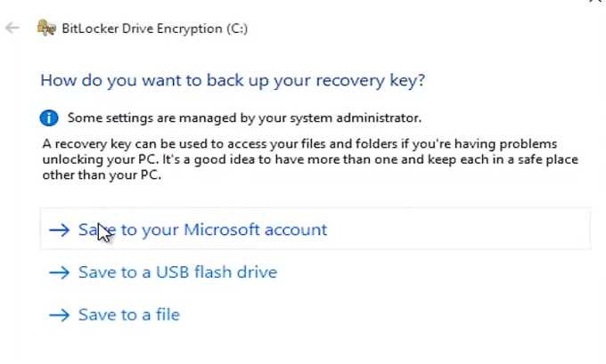
Task: Click the back arrow in the title bar
Action: 12,28
